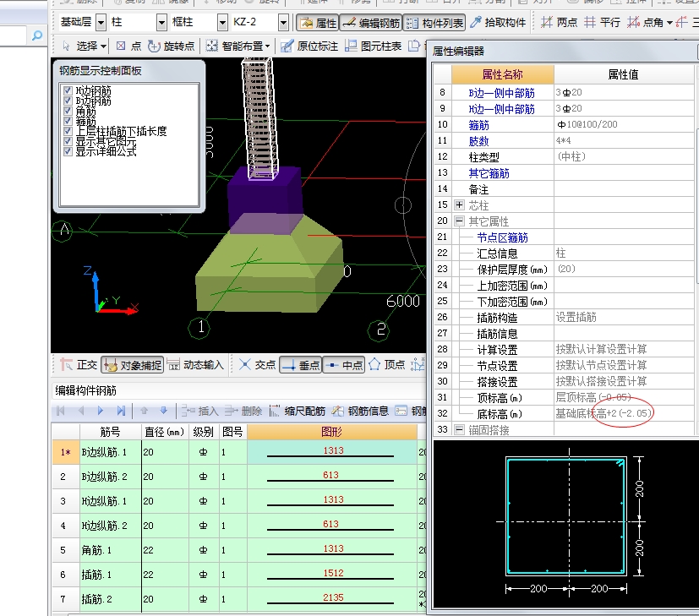
Task: Select the 拾取构件 eyedropper tool
Action: (x=499, y=22)
